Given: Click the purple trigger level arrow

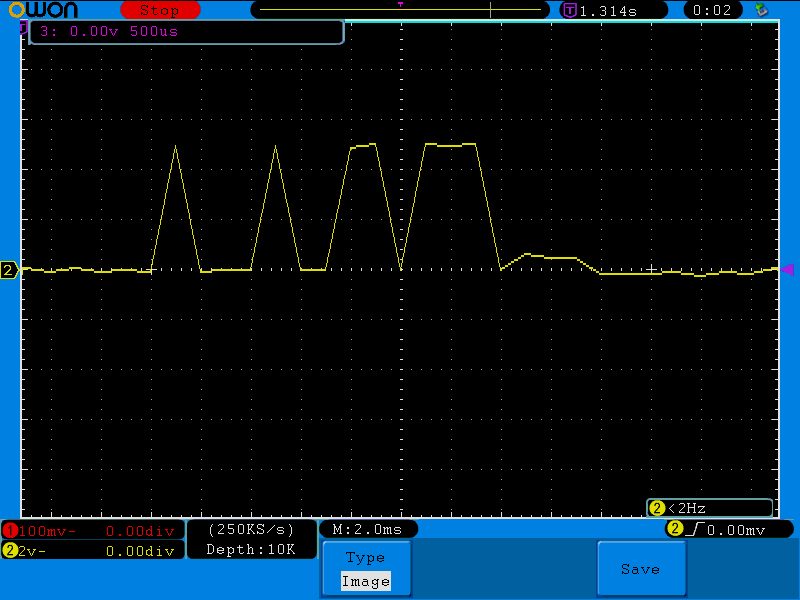Looking at the screenshot, I should 788,269.
